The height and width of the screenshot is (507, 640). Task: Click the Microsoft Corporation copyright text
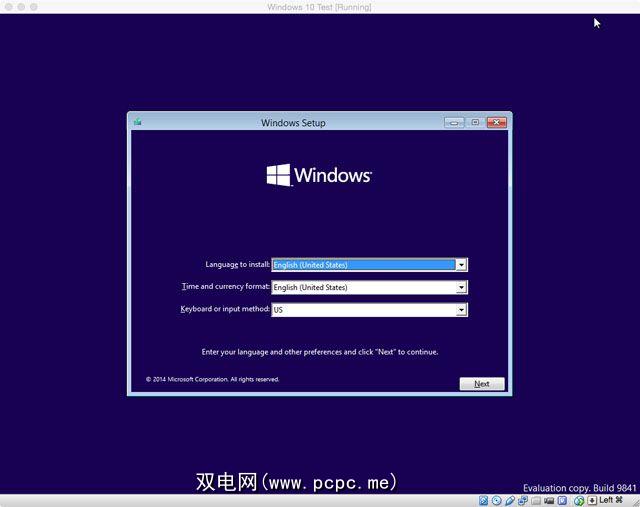coord(212,379)
